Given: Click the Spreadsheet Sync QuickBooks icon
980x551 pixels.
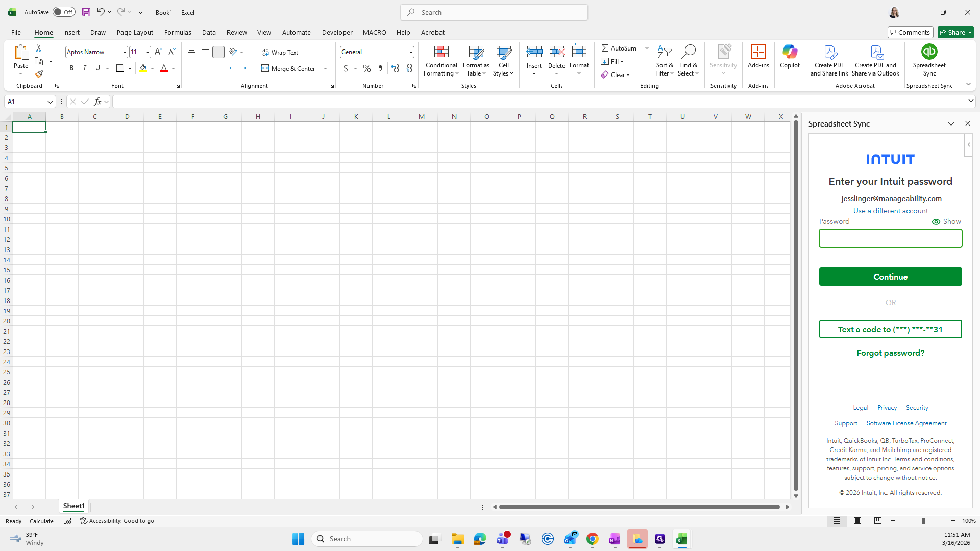Looking at the screenshot, I should click(x=929, y=52).
